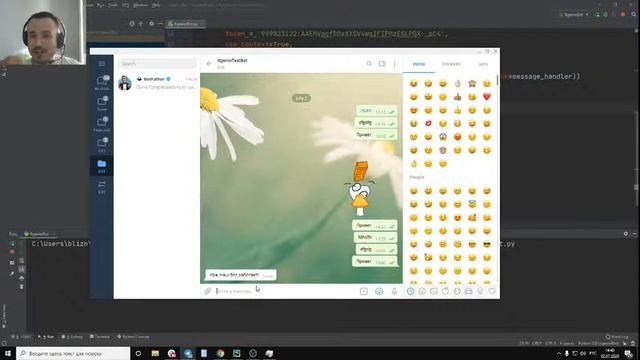Stop the process with red toolbar button
Viewport: 640px width, 360px height.
(623, 14)
